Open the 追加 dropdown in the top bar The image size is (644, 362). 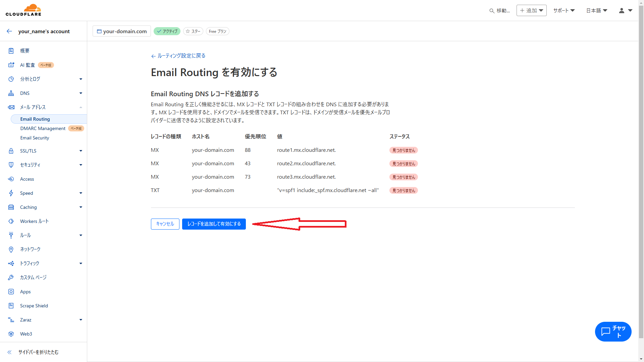[531, 10]
